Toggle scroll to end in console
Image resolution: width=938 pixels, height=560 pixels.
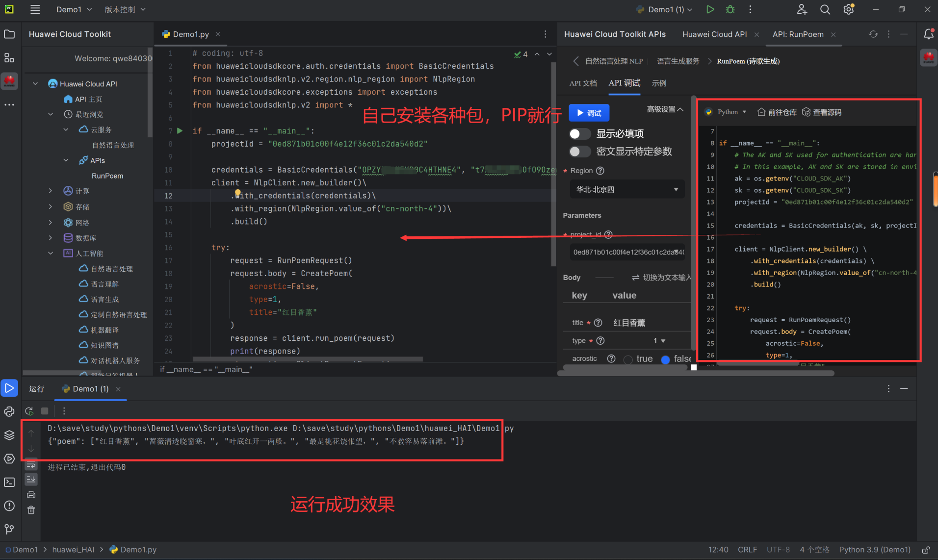coord(31,479)
